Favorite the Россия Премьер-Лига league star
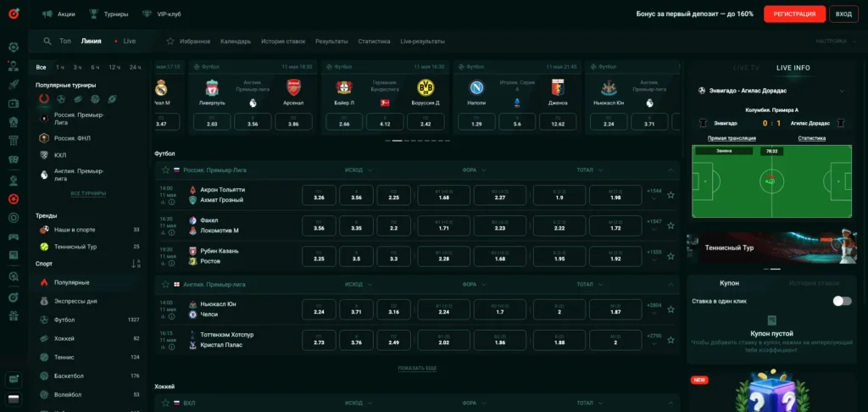Screen dimensions: 868x412 [164, 170]
